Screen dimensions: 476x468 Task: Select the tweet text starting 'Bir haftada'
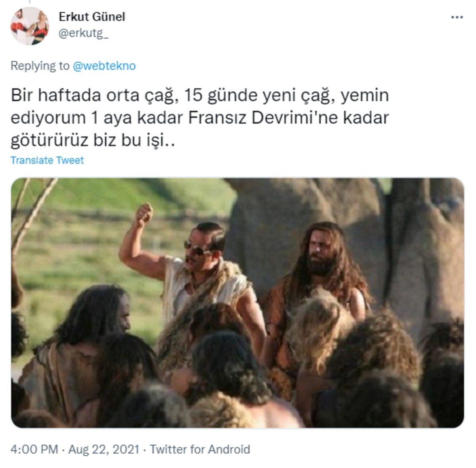(x=200, y=118)
